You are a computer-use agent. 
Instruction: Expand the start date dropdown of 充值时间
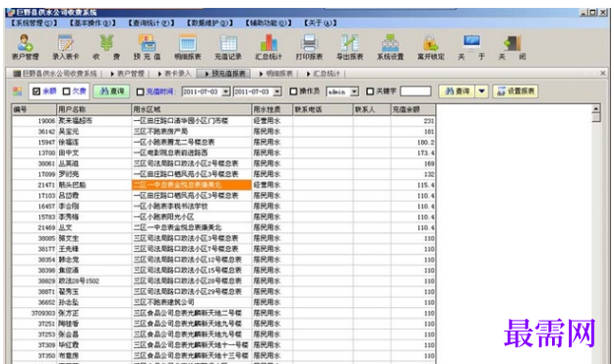(x=226, y=91)
